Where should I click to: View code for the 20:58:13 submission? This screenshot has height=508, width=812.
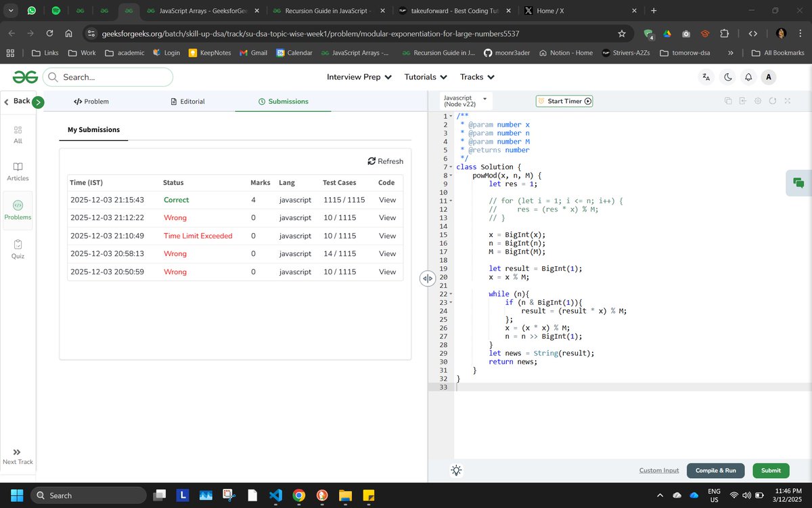[x=387, y=253]
